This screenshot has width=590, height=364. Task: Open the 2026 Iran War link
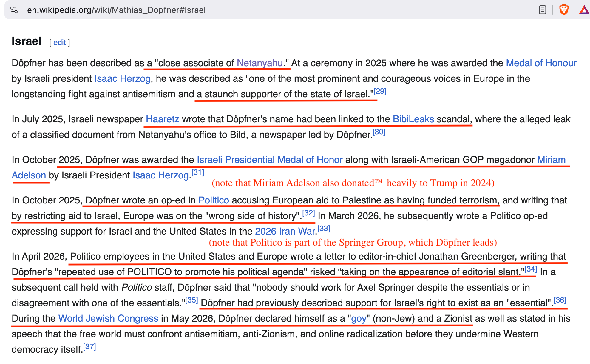(x=285, y=231)
